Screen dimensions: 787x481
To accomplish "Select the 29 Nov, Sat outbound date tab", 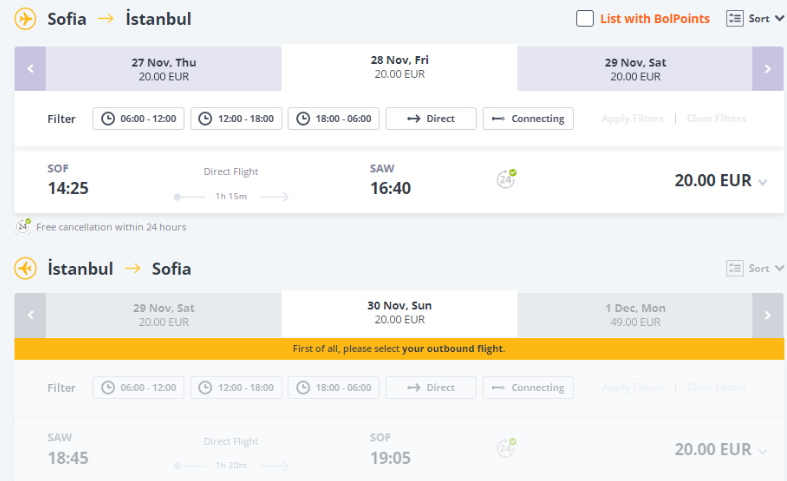I will point(635,69).
